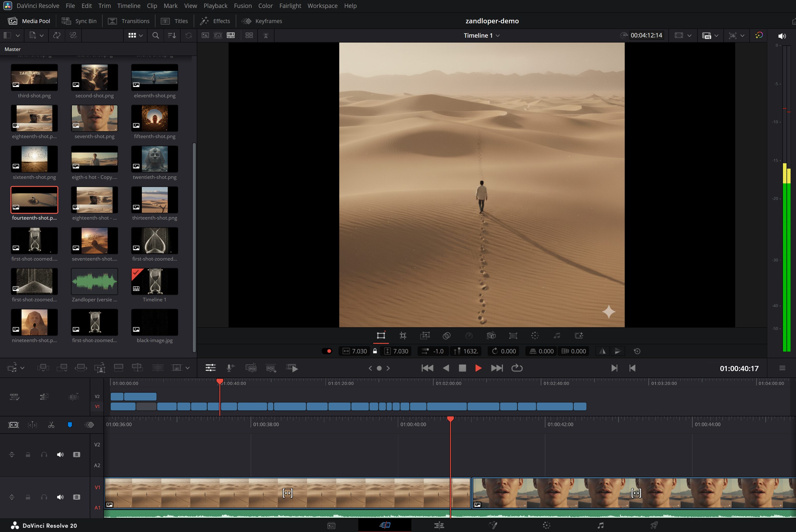Image resolution: width=796 pixels, height=532 pixels.
Task: Select the twentieth-shot.png thumbnail
Action: click(x=154, y=159)
